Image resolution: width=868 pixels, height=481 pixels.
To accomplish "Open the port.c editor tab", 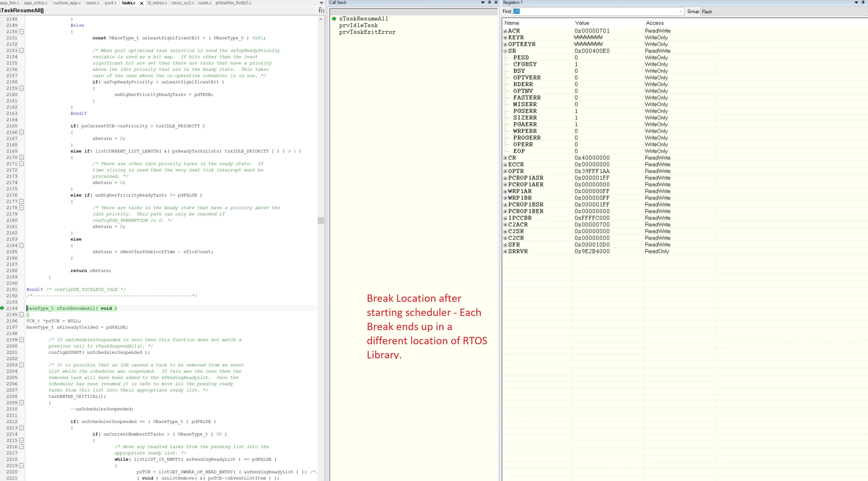I will [x=111, y=3].
